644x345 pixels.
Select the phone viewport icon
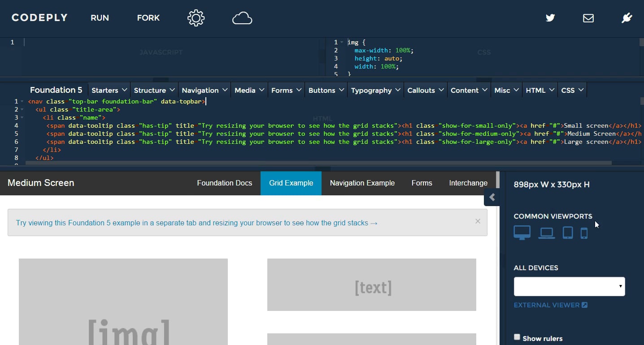click(x=584, y=233)
